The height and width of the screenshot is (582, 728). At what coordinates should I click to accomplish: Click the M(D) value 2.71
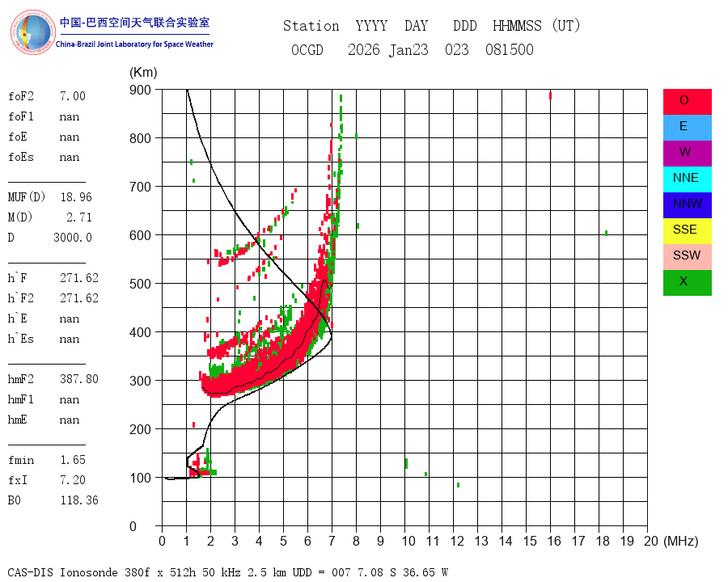(x=79, y=217)
